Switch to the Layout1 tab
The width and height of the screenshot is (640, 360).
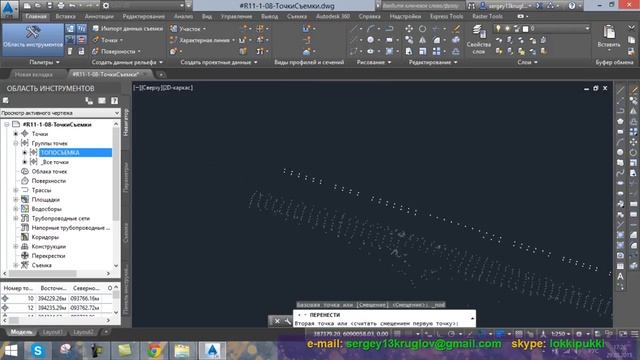coord(53,332)
